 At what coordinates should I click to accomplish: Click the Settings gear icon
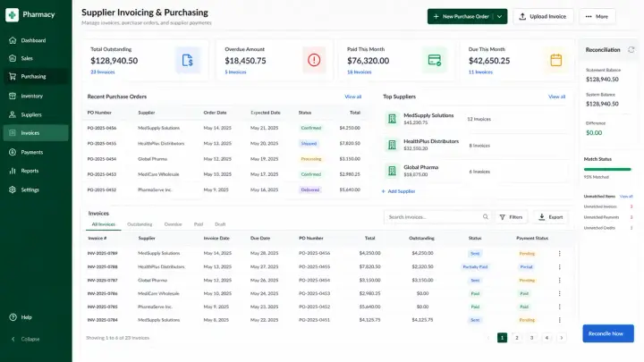(13, 189)
